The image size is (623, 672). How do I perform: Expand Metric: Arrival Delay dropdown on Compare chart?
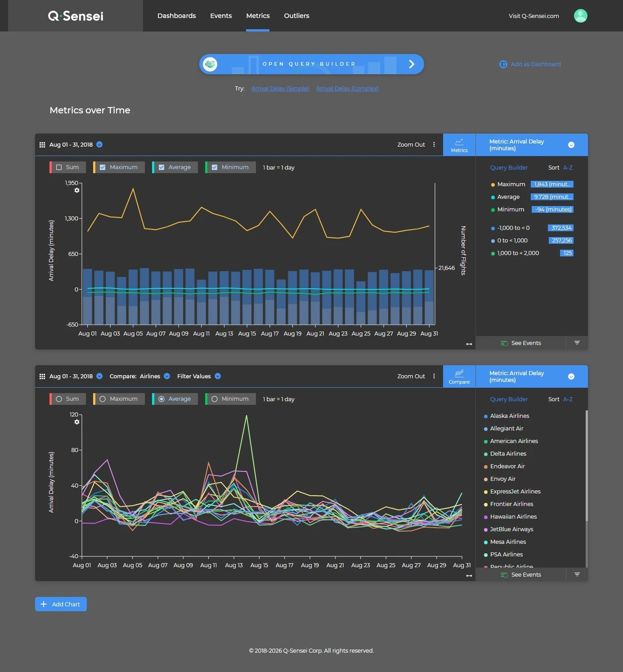point(571,376)
